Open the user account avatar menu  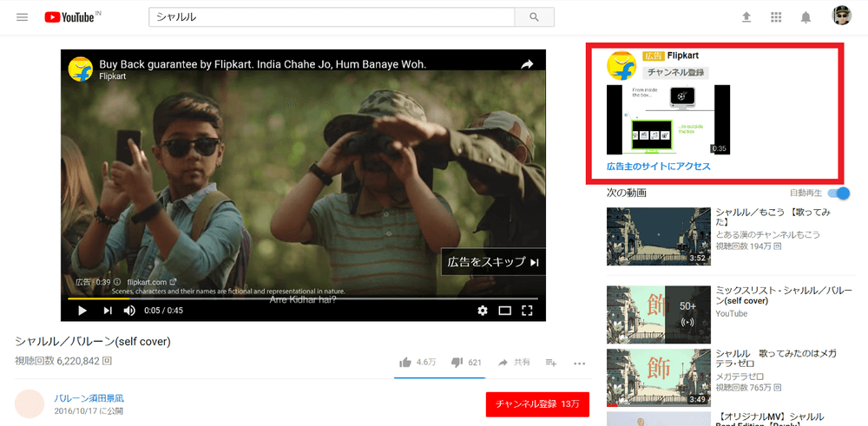(x=841, y=16)
